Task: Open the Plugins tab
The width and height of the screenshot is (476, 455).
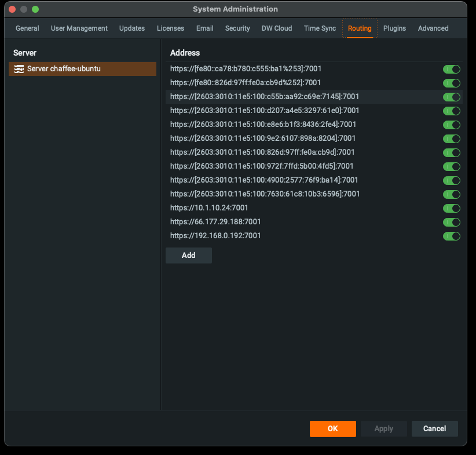Action: [x=394, y=28]
